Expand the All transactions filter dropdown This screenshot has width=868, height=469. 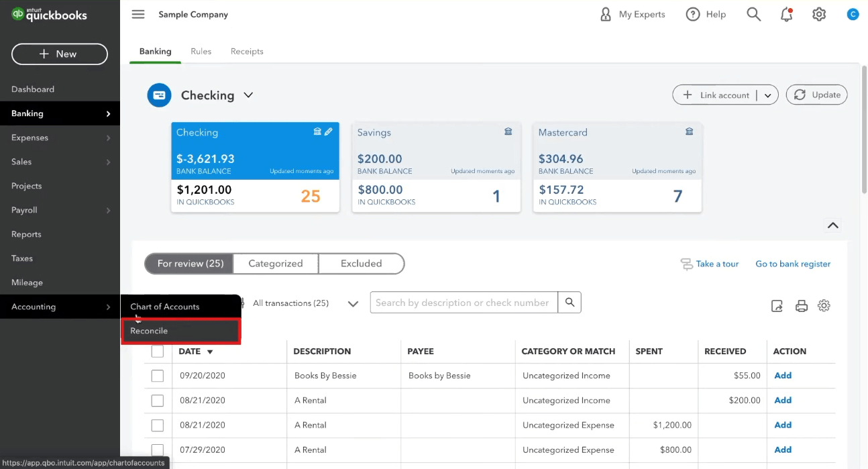pos(353,303)
